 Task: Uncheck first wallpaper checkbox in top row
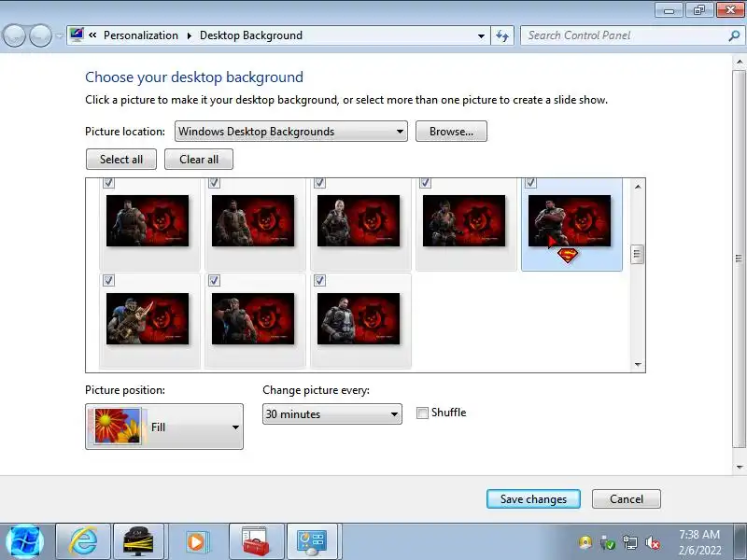point(108,183)
